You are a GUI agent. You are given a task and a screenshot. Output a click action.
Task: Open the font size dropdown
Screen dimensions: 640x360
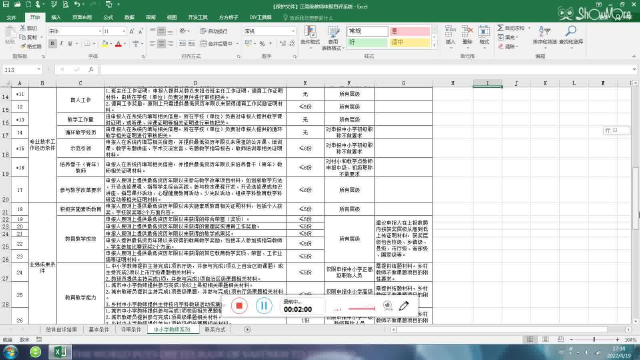point(124,31)
